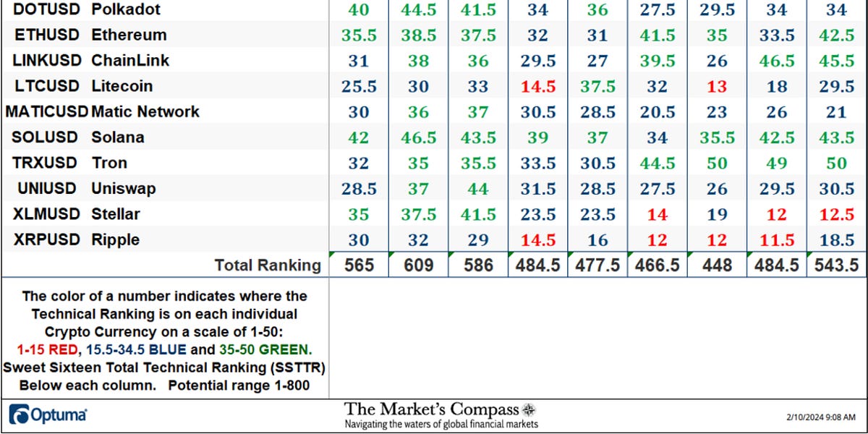Click the Total Ranking 609 column value

(418, 265)
